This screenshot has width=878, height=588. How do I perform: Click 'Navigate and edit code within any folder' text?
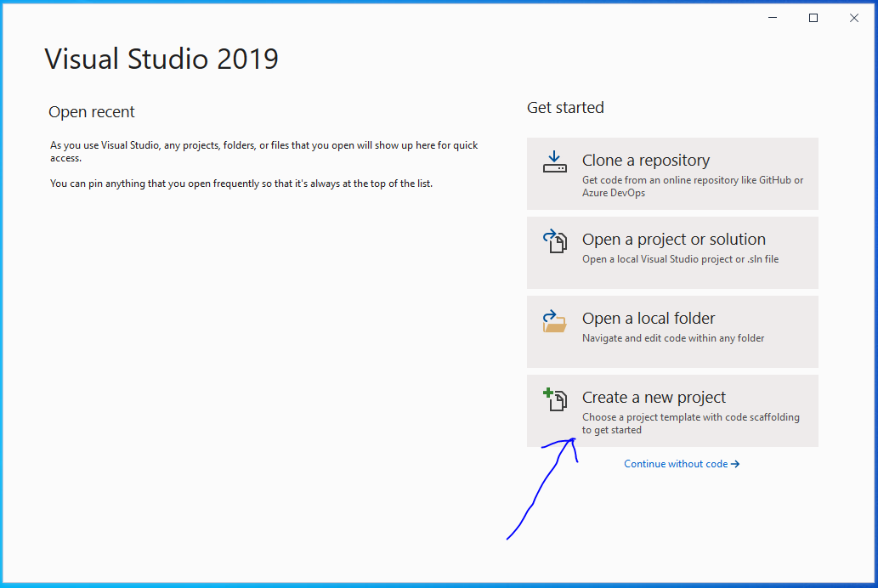[x=673, y=338]
